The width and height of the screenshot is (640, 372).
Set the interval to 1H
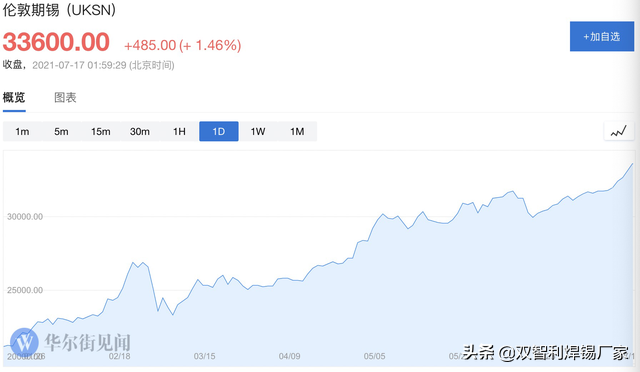pos(179,131)
